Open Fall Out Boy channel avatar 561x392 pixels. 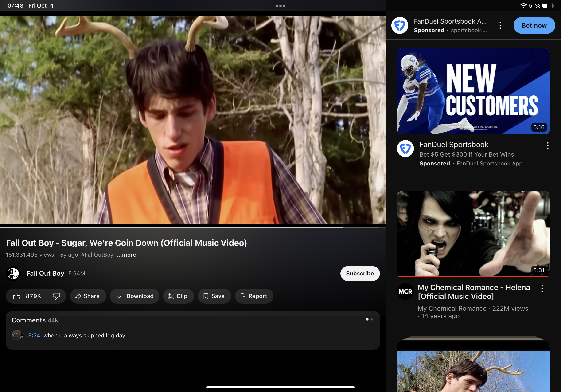[13, 273]
